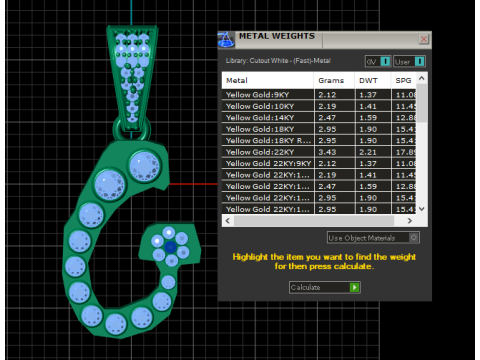
Task: Click the 3.43 grams cell
Action: (334, 152)
